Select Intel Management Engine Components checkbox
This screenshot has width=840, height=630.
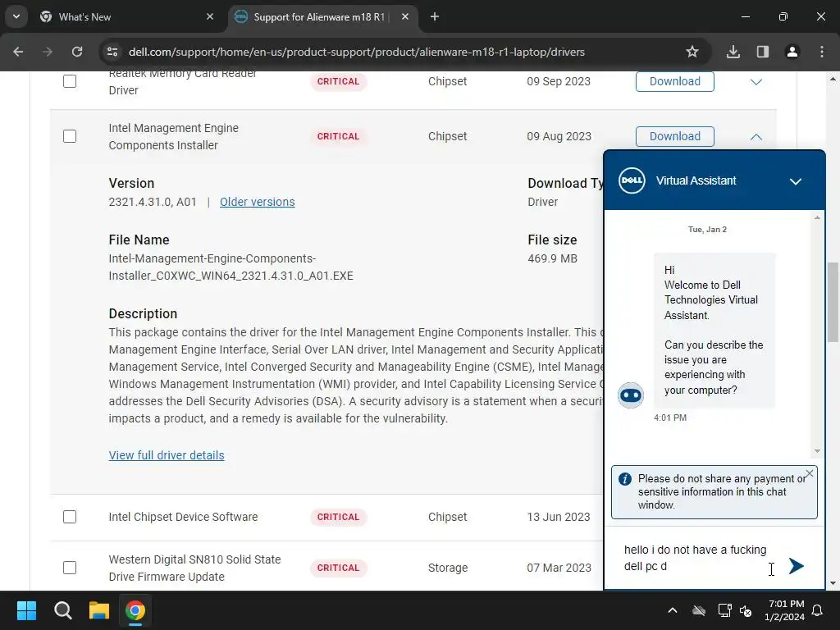70,136
